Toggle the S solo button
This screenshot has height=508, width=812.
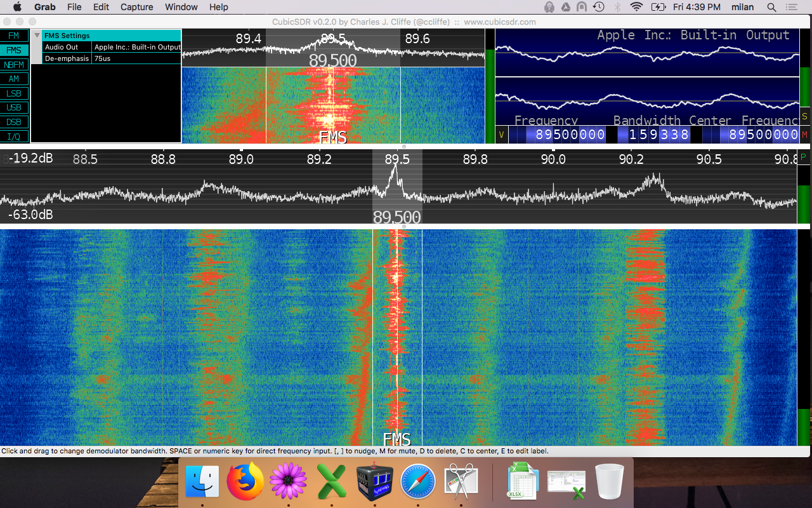(x=804, y=116)
